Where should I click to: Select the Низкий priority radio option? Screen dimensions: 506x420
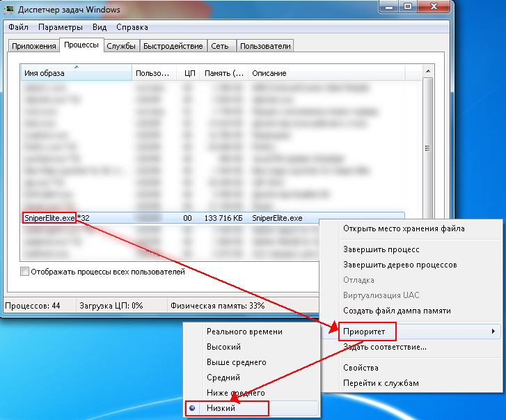[193, 408]
